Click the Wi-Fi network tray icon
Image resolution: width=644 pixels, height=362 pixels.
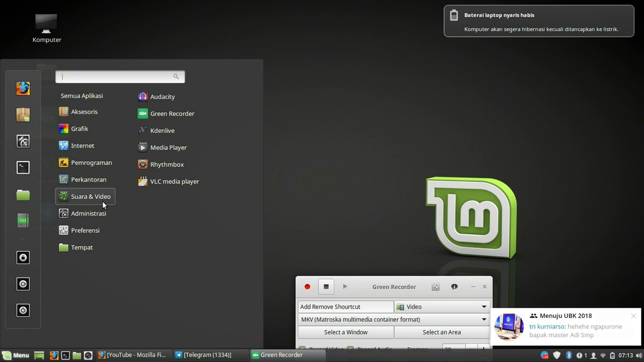click(x=603, y=355)
